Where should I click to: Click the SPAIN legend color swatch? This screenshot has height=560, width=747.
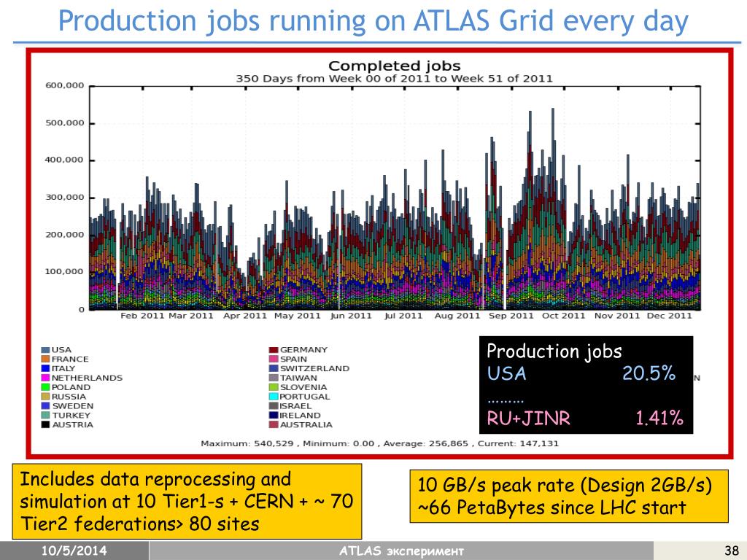click(274, 359)
